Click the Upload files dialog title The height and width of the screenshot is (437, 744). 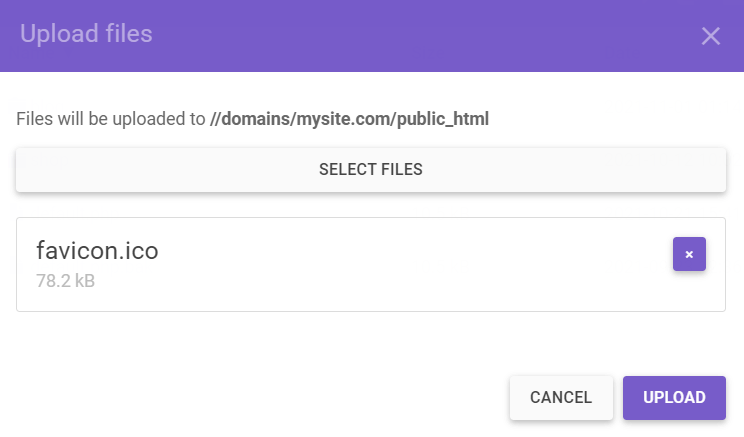(86, 34)
